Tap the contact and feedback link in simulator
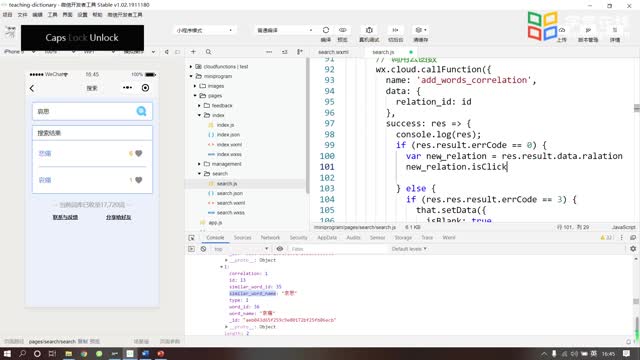Screen dimensions: 640x360 [x=65, y=218]
